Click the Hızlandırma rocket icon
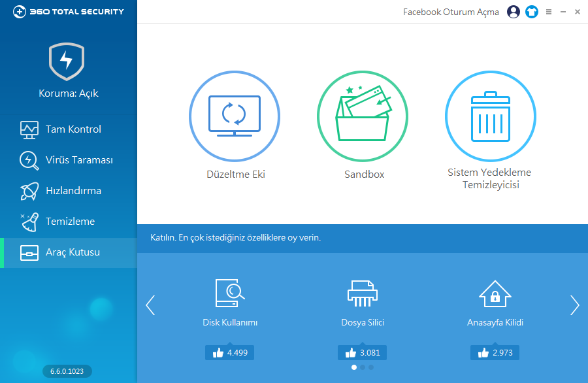This screenshot has width=588, height=383. [29, 191]
